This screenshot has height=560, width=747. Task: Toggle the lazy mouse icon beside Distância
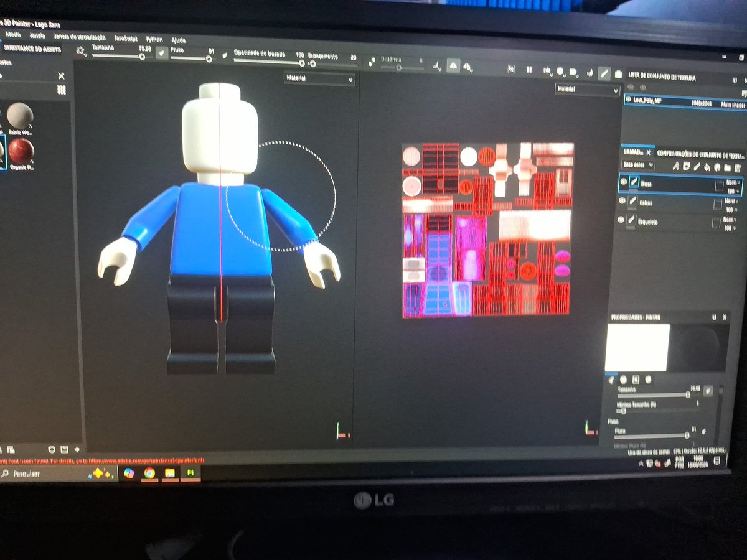tap(372, 62)
